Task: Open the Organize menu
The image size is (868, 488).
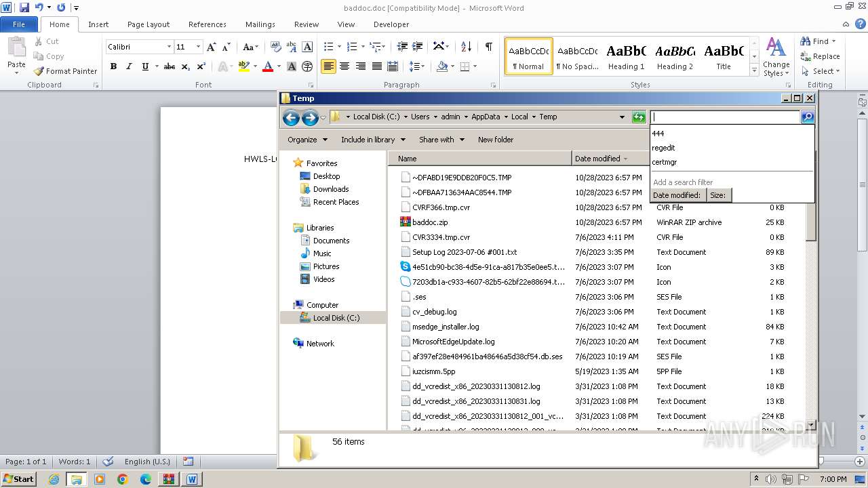Action: (307, 140)
